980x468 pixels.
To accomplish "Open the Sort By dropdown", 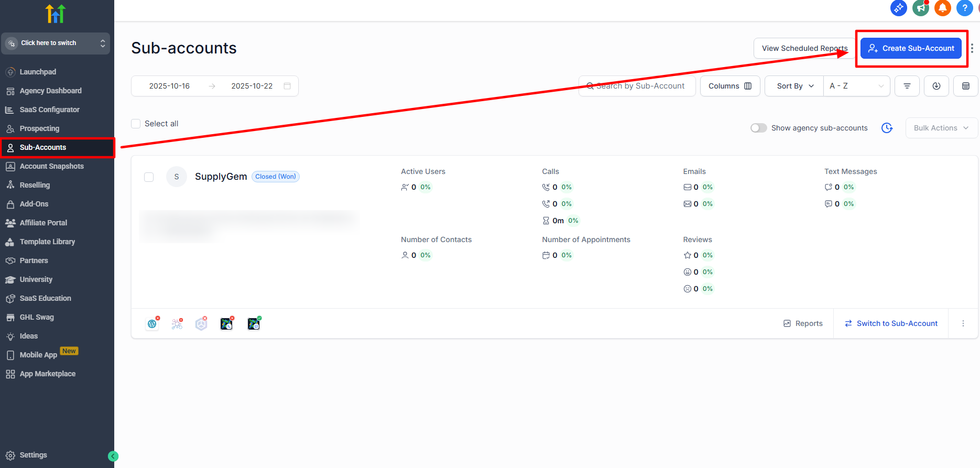I will 794,86.
